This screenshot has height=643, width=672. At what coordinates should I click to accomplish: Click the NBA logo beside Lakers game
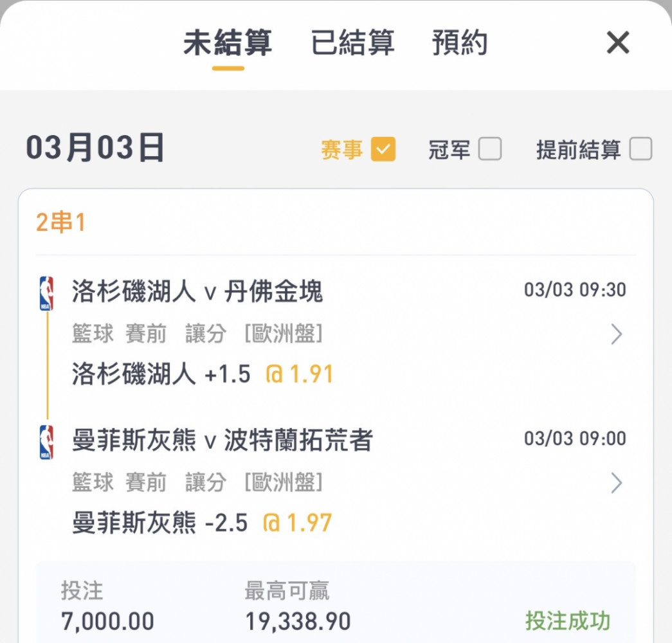[46, 293]
